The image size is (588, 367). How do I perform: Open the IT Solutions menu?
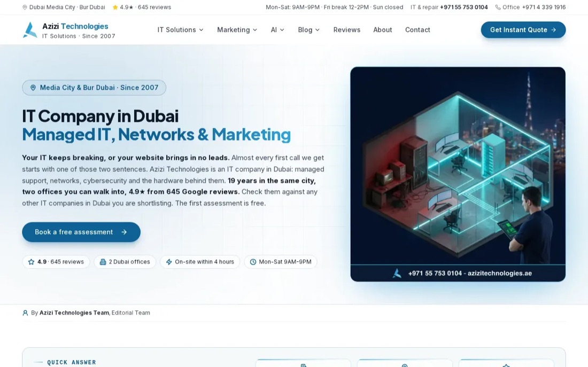[180, 29]
